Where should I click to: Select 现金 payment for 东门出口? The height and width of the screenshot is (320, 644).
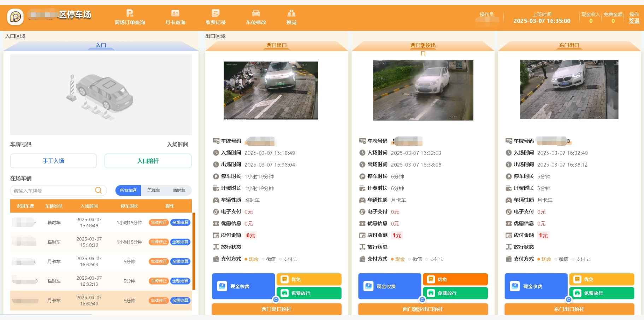click(x=544, y=259)
